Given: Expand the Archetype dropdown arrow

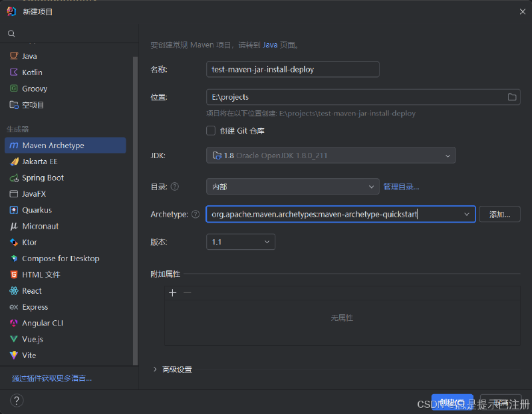Looking at the screenshot, I should (x=467, y=214).
